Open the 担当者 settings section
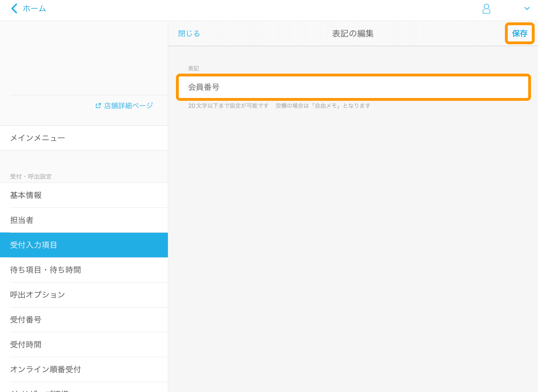538x392 pixels. tap(21, 220)
